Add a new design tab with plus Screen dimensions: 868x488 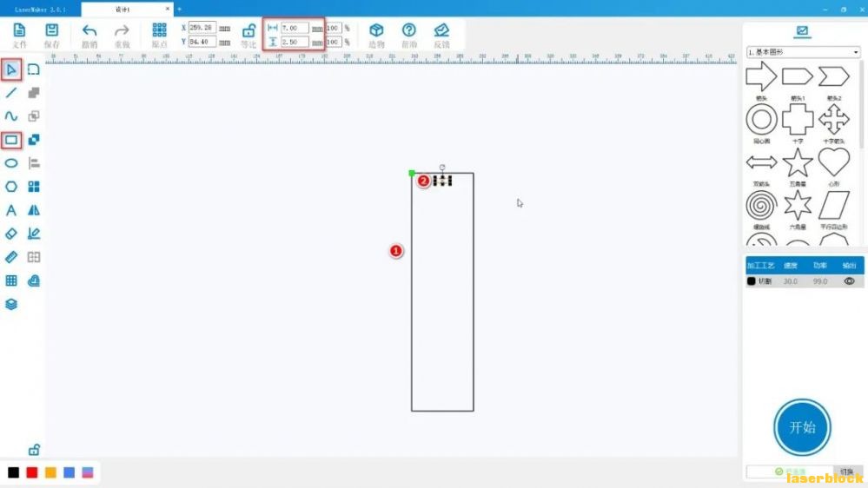click(x=179, y=9)
